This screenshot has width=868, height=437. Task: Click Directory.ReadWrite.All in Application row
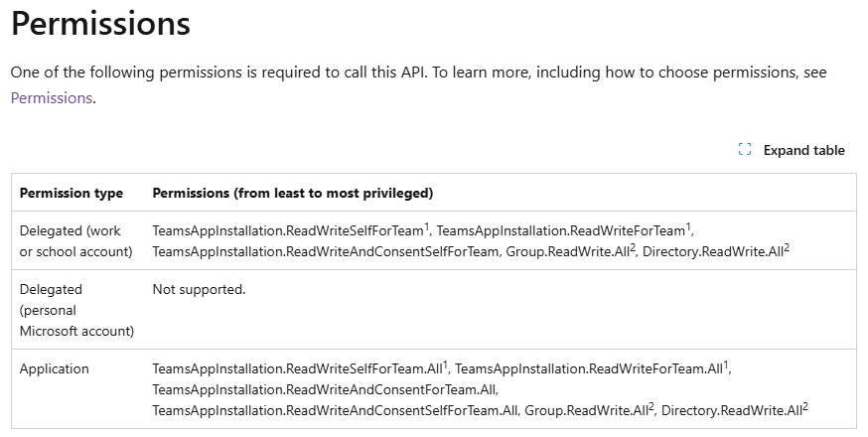click(732, 411)
